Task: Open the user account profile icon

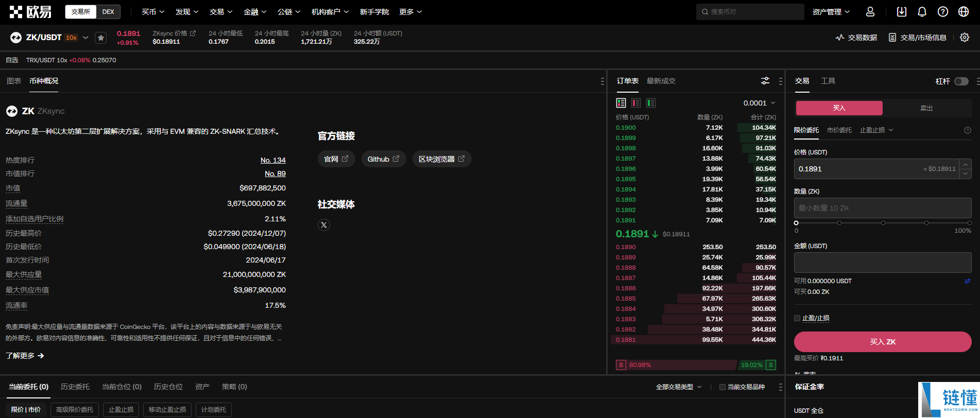Action: [870, 12]
